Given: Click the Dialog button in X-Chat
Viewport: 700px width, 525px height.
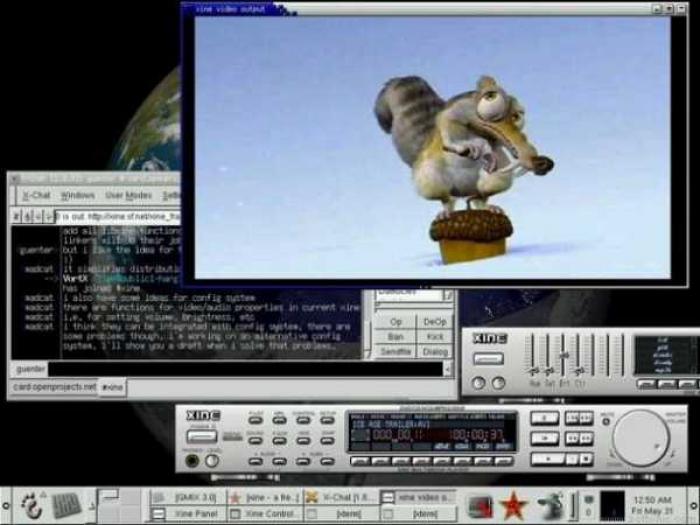Looking at the screenshot, I should [x=435, y=352].
